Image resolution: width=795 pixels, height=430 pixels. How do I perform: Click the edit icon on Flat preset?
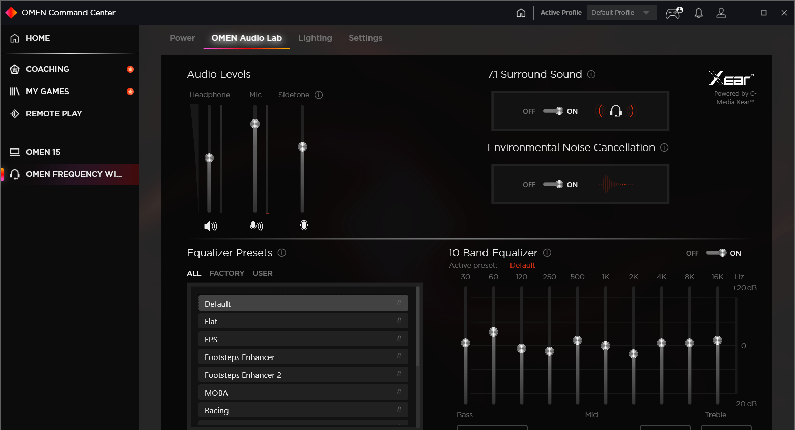[399, 320]
